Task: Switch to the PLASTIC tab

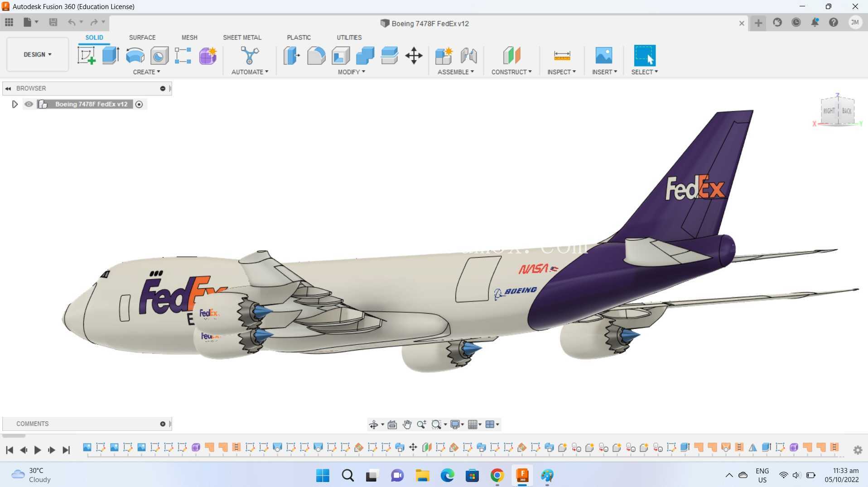Action: 299,38
